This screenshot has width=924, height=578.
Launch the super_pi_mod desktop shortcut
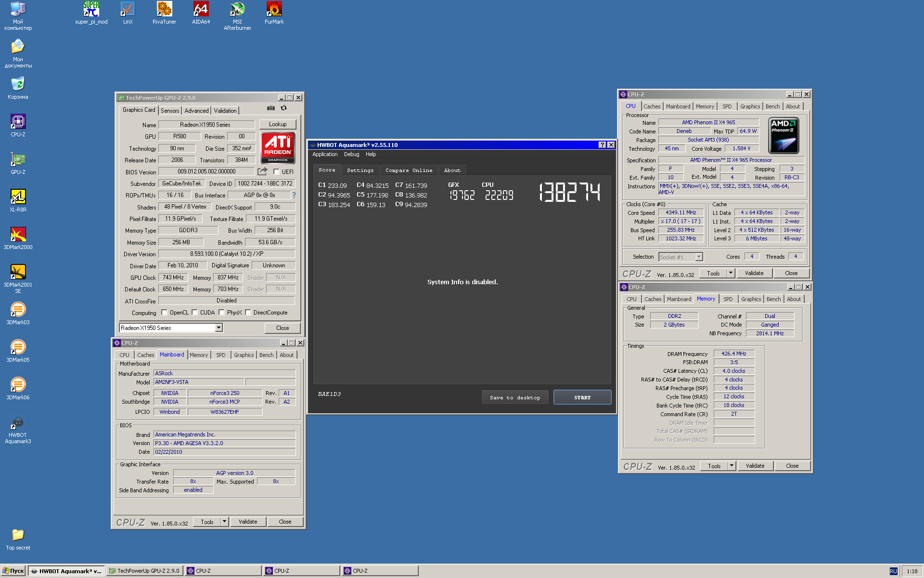91,13
